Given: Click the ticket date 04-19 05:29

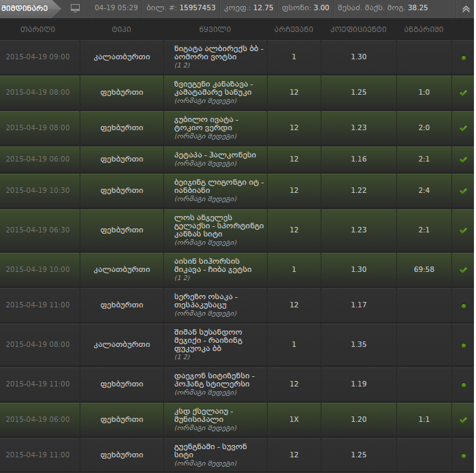Looking at the screenshot, I should tap(116, 7).
